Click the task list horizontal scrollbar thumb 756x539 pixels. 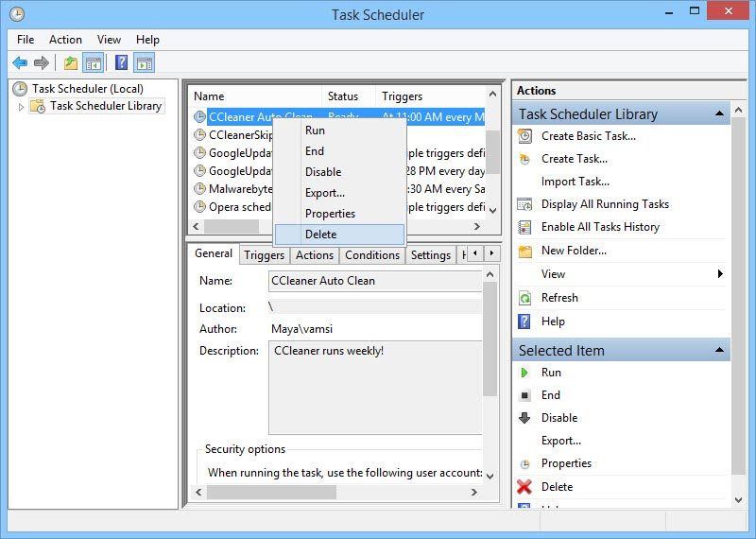coord(232,226)
